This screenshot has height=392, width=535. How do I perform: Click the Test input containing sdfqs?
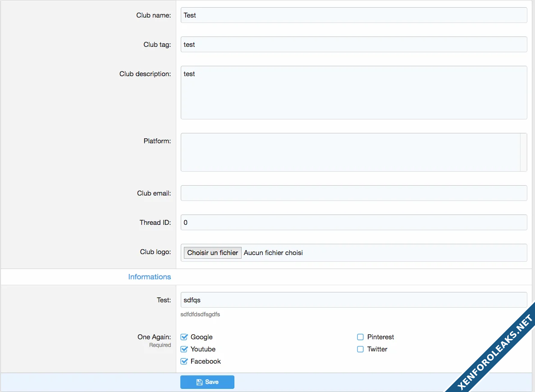tap(353, 300)
